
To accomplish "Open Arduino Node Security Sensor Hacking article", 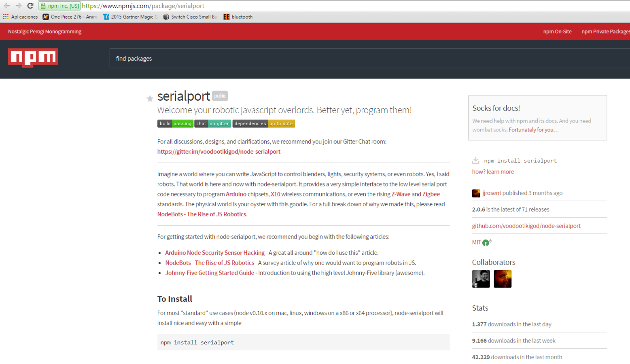I will click(x=215, y=253).
